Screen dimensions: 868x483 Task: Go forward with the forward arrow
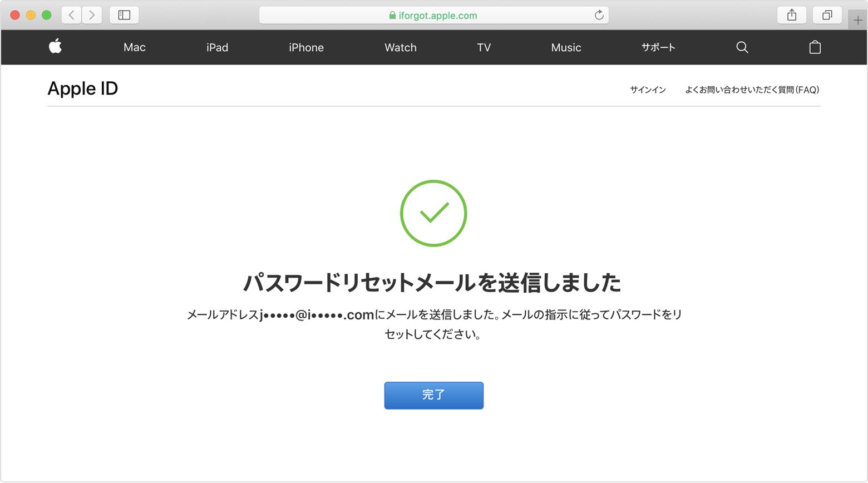(x=92, y=15)
